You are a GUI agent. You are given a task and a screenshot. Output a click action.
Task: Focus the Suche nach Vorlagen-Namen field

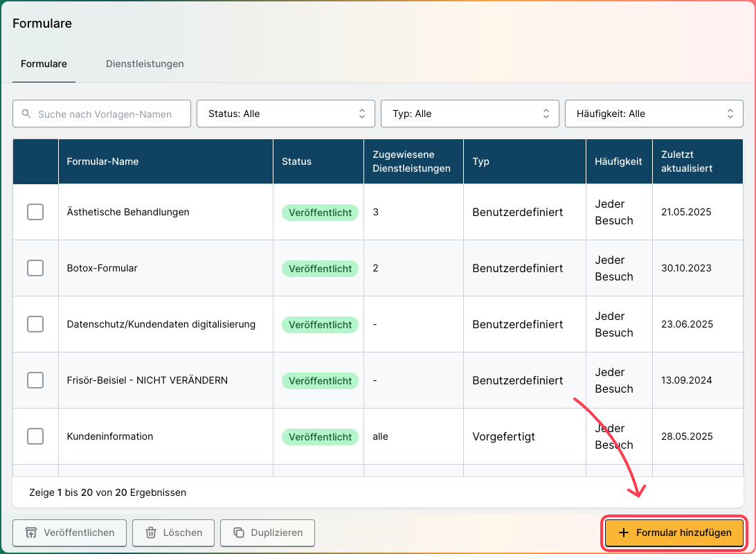click(x=102, y=114)
